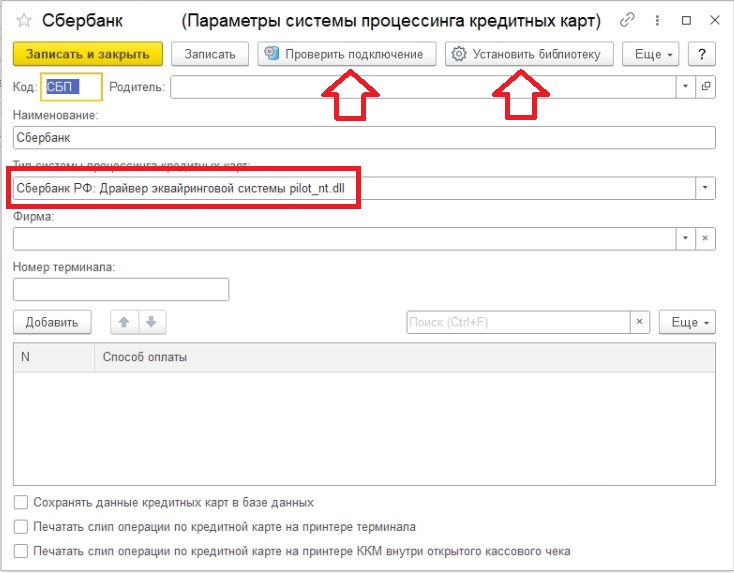Toggle printing slip on ККМ printer
This screenshot has height=573, width=734.
coord(21,551)
